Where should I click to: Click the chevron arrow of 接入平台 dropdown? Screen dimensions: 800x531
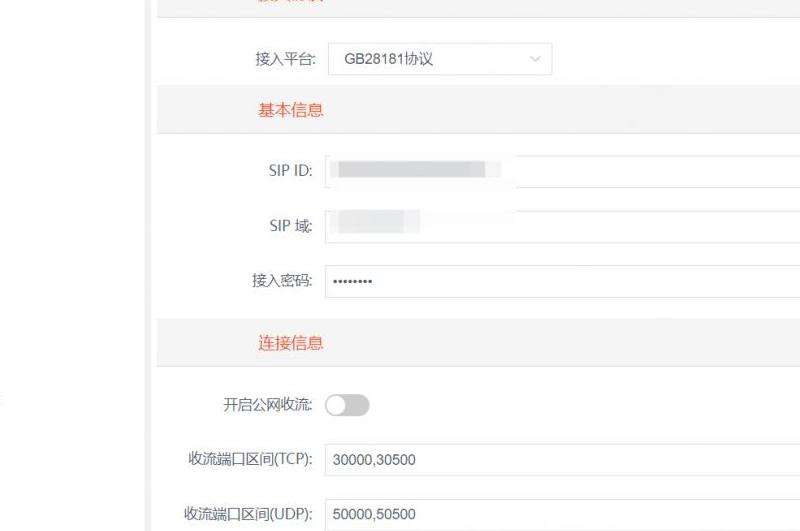[x=535, y=59]
